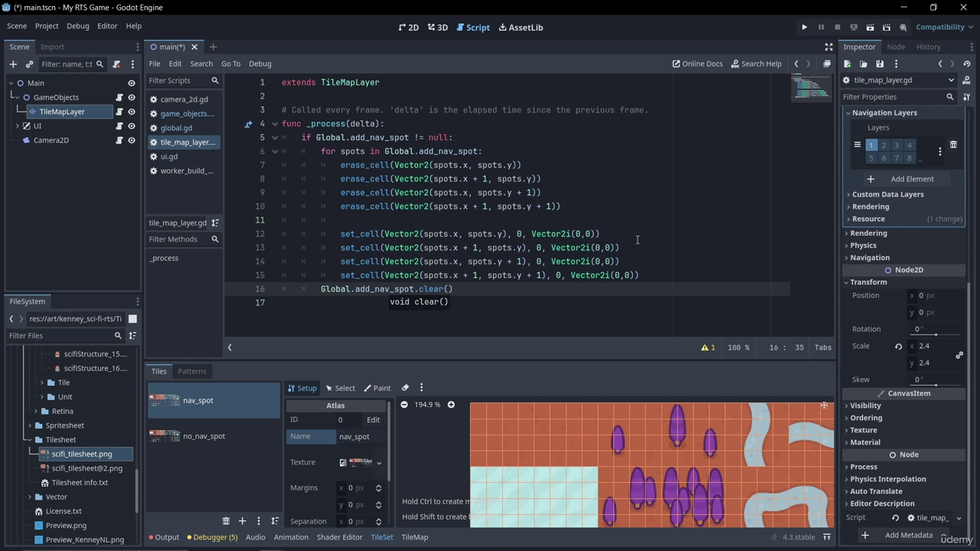The height and width of the screenshot is (551, 980).
Task: Adjust the Skew slider in Transform
Action: pyautogui.click(x=937, y=385)
